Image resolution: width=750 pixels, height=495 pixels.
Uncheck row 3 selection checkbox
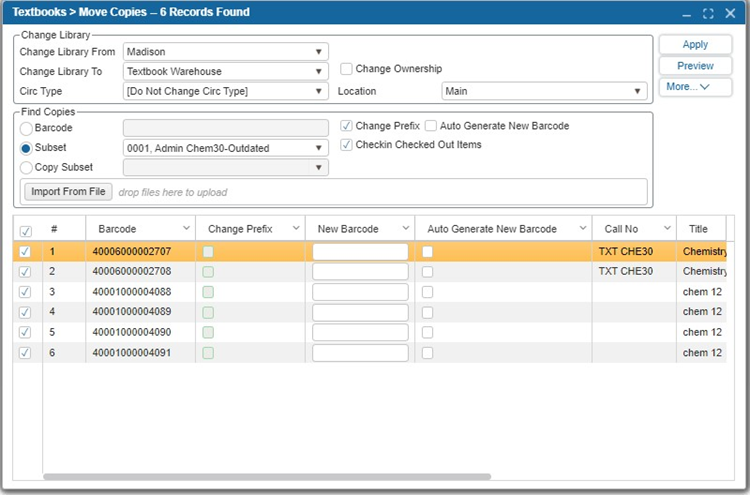[x=25, y=292]
